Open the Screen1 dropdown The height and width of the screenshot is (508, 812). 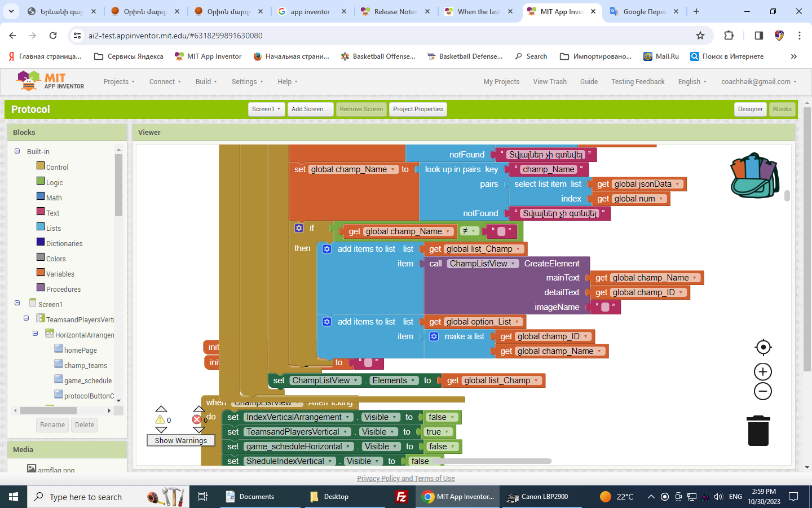click(x=266, y=110)
